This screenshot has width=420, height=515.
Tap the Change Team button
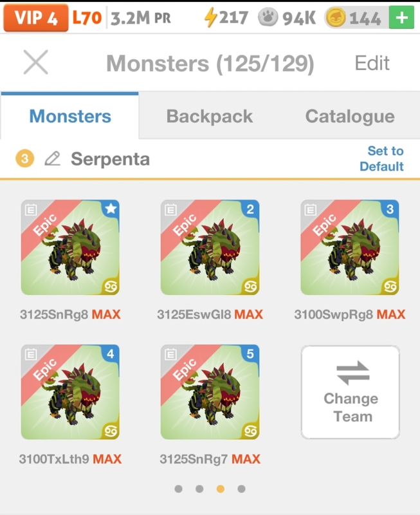pyautogui.click(x=351, y=392)
